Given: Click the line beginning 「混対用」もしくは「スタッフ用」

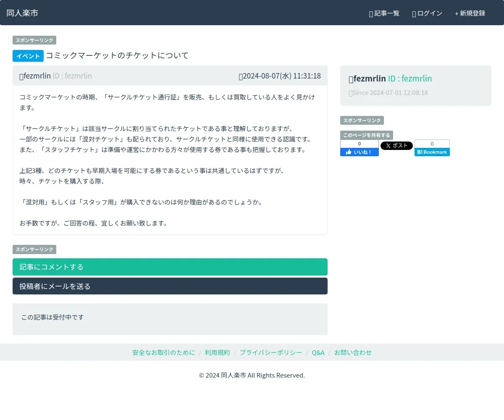Looking at the screenshot, I should 141,202.
